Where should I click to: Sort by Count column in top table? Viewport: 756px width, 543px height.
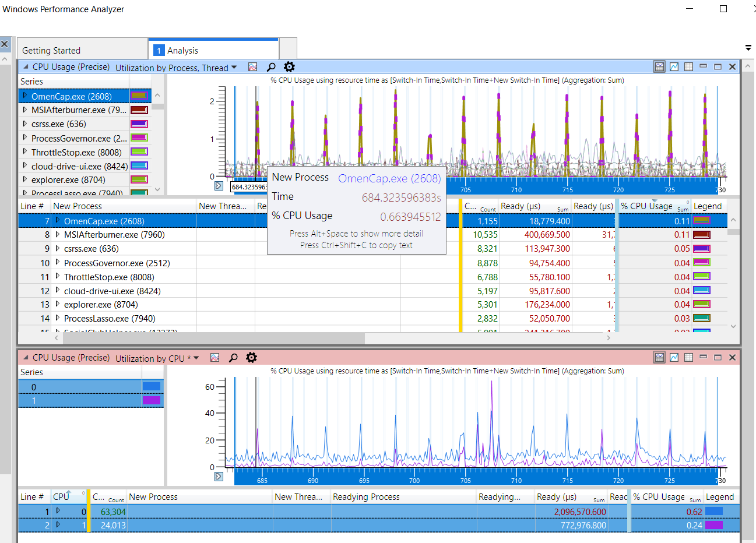click(480, 206)
